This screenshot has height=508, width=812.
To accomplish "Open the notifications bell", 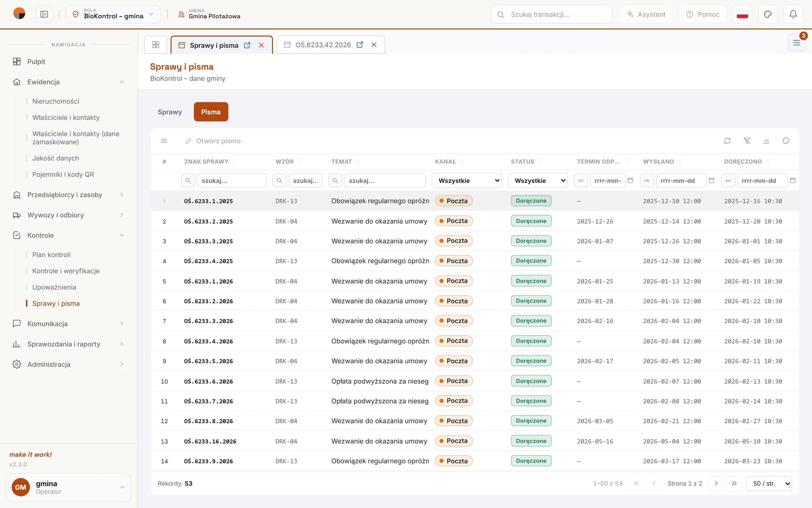I will [x=793, y=14].
